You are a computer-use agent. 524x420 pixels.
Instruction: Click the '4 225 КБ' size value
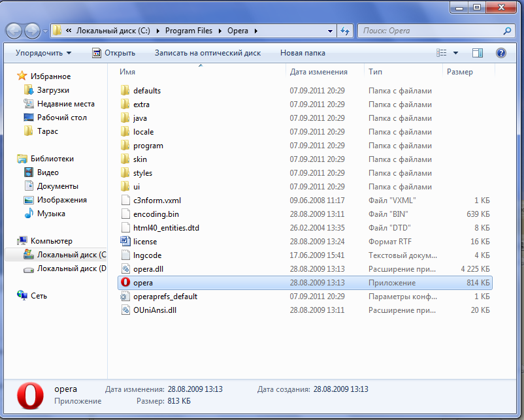pyautogui.click(x=475, y=269)
